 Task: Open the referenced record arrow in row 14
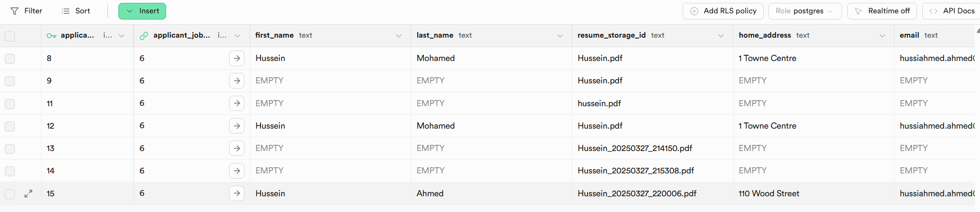[x=237, y=171]
